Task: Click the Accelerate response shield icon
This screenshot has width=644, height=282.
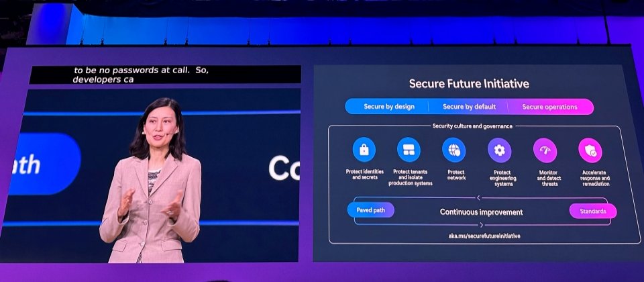Action: (590, 150)
